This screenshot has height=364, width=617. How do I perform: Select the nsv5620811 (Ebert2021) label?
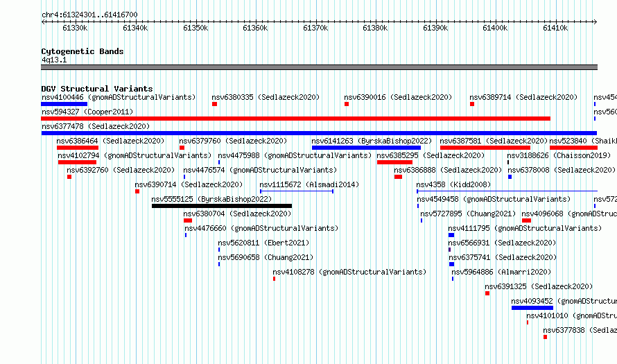pyautogui.click(x=263, y=243)
